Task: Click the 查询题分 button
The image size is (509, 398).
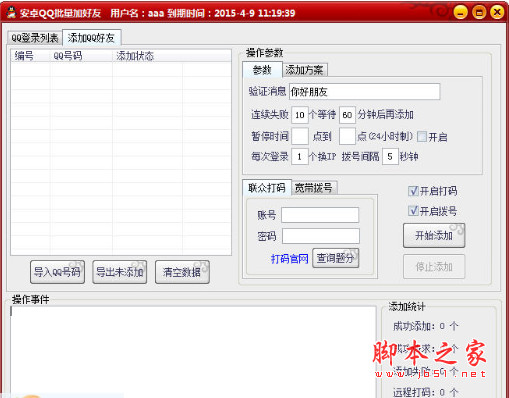Action: (x=335, y=258)
